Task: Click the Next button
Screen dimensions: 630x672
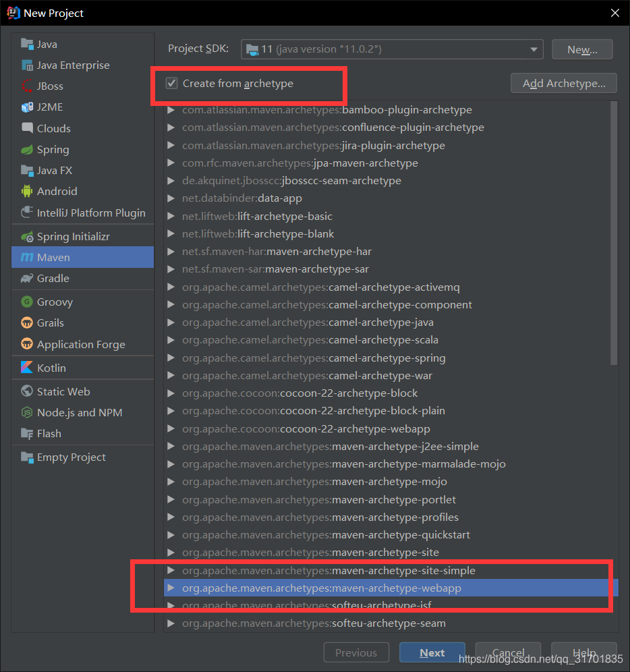Action: 432,652
